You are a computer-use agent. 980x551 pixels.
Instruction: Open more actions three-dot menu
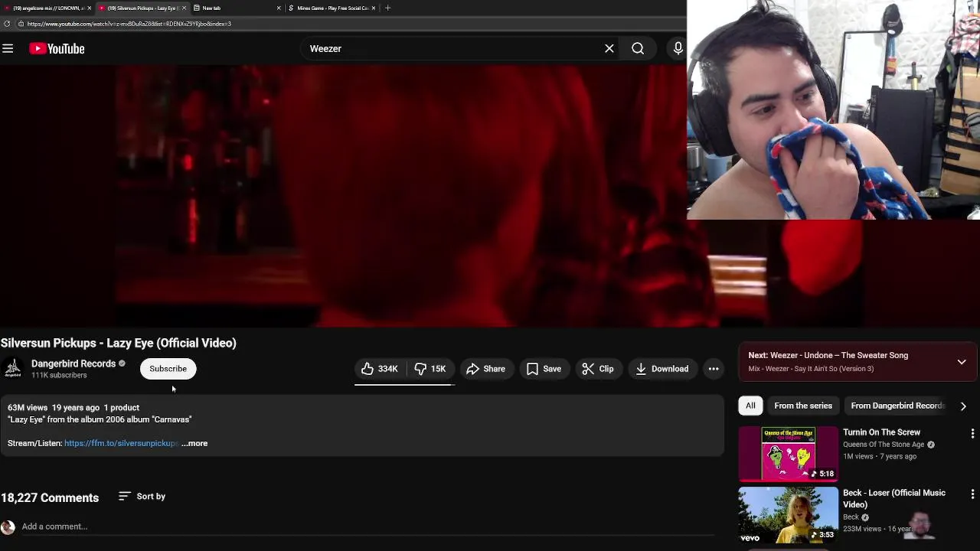click(714, 369)
